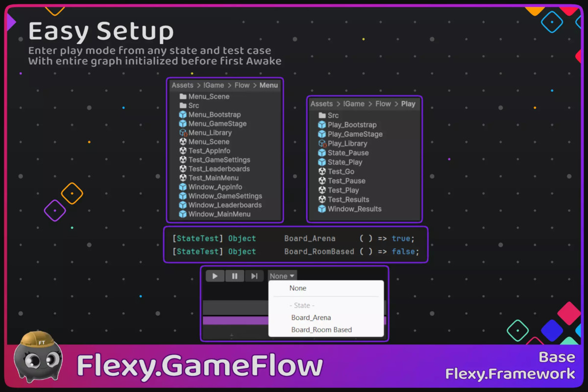
Task: Click the State_Play prefab icon
Action: click(x=322, y=162)
